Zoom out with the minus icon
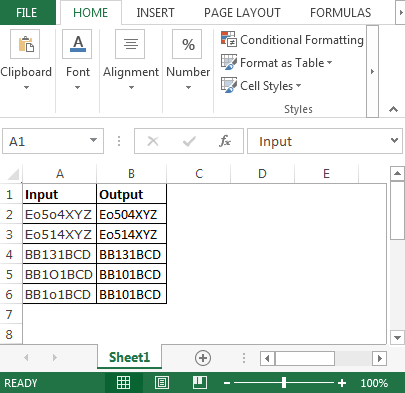Image resolution: width=405 pixels, height=393 pixels. coord(227,383)
